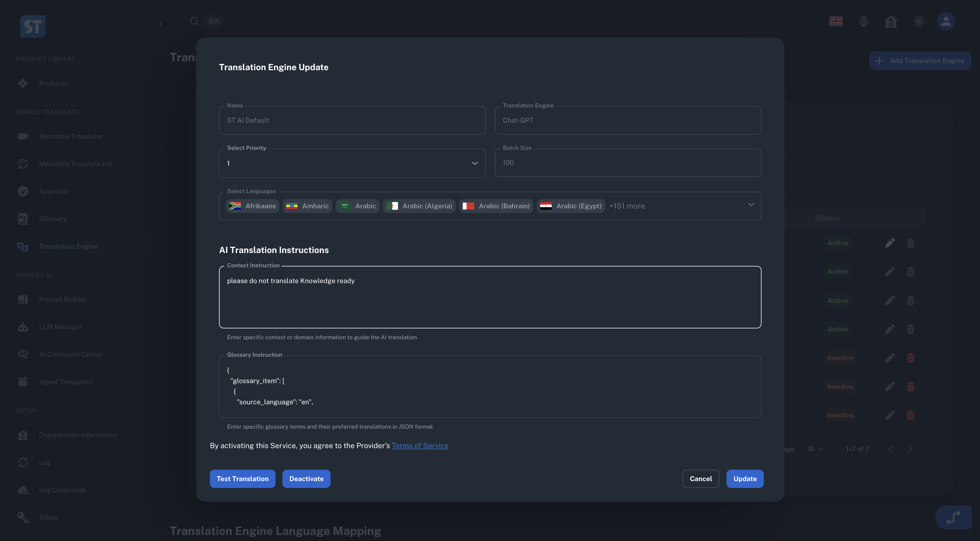This screenshot has height=541, width=980.
Task: Click the AI Command Center icon
Action: click(x=23, y=354)
